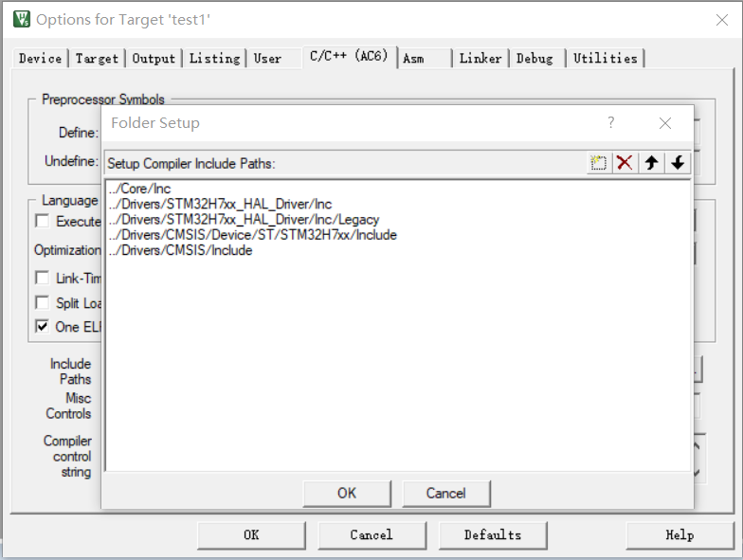Switch to the Linker tab
The width and height of the screenshot is (743, 560).
click(x=480, y=59)
